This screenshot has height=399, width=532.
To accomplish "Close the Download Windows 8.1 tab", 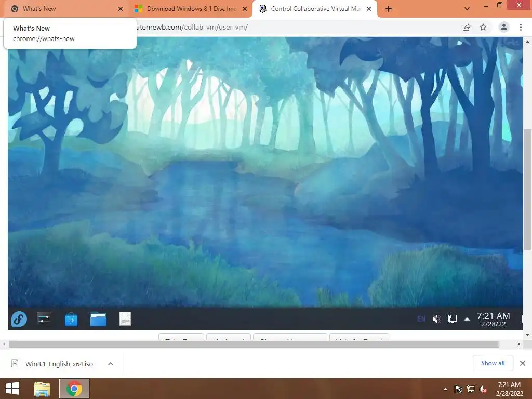I will [x=245, y=9].
